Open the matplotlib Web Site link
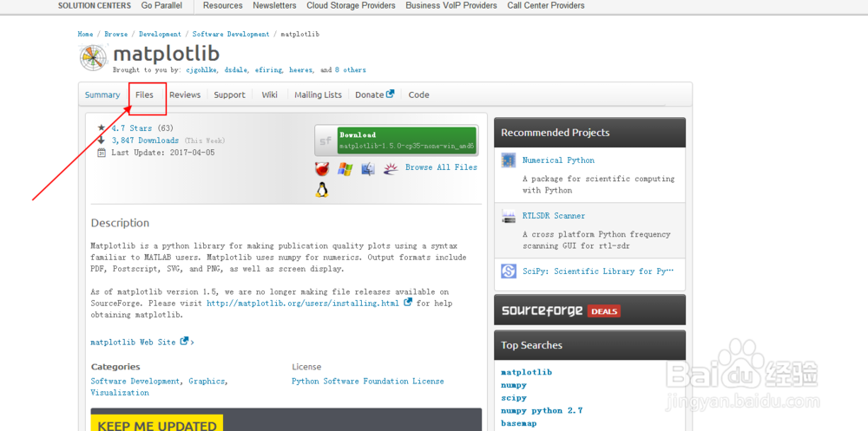868x431 pixels. coord(133,343)
